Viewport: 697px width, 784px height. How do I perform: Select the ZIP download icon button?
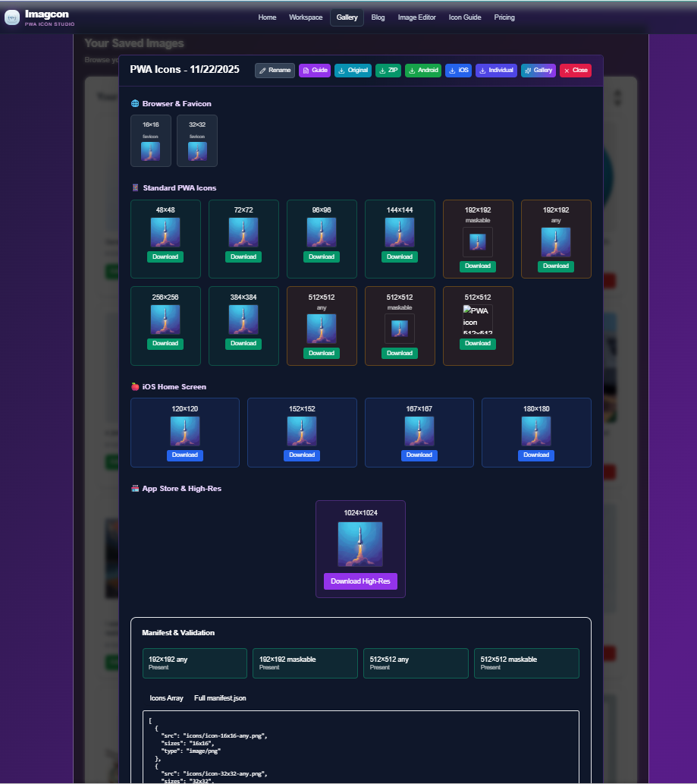(x=381, y=70)
